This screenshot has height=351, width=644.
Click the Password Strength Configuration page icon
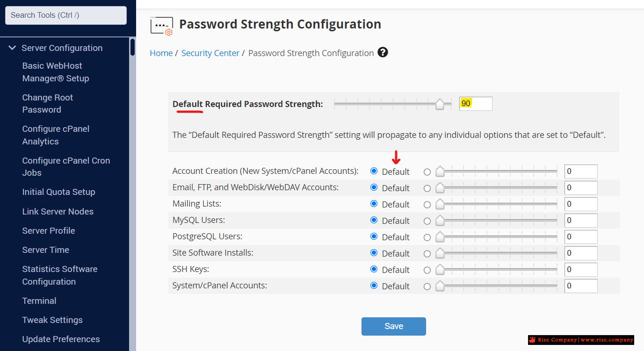coord(162,26)
